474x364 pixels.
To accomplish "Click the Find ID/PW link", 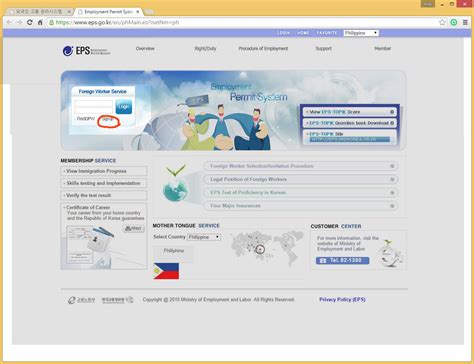I will coord(86,119).
